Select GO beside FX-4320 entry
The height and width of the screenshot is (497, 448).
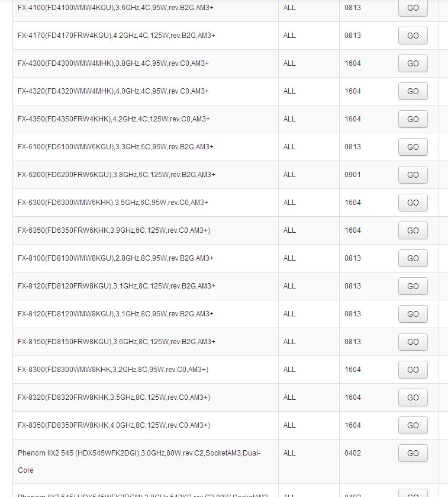click(x=413, y=91)
